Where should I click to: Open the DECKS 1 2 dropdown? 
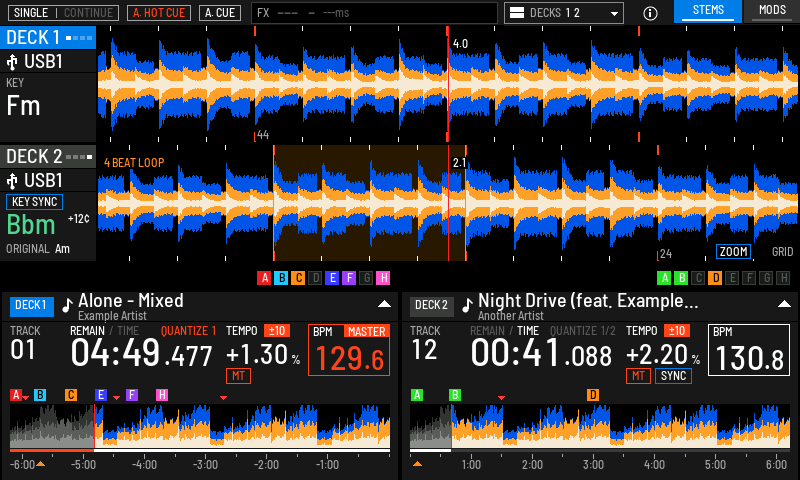564,13
